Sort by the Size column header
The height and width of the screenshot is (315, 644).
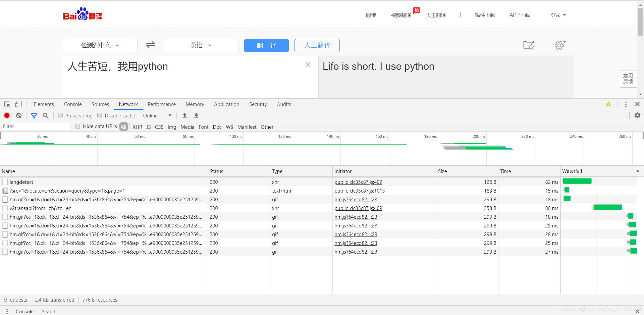[467, 171]
